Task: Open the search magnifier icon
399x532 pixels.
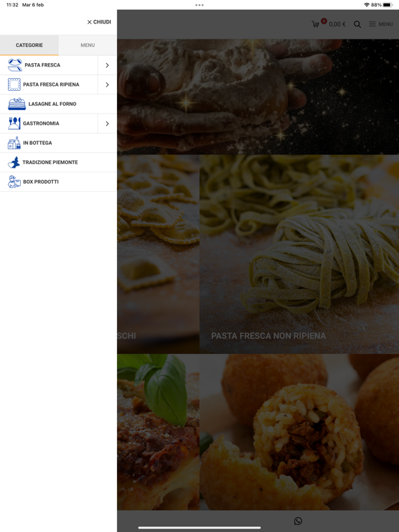Action: point(357,24)
